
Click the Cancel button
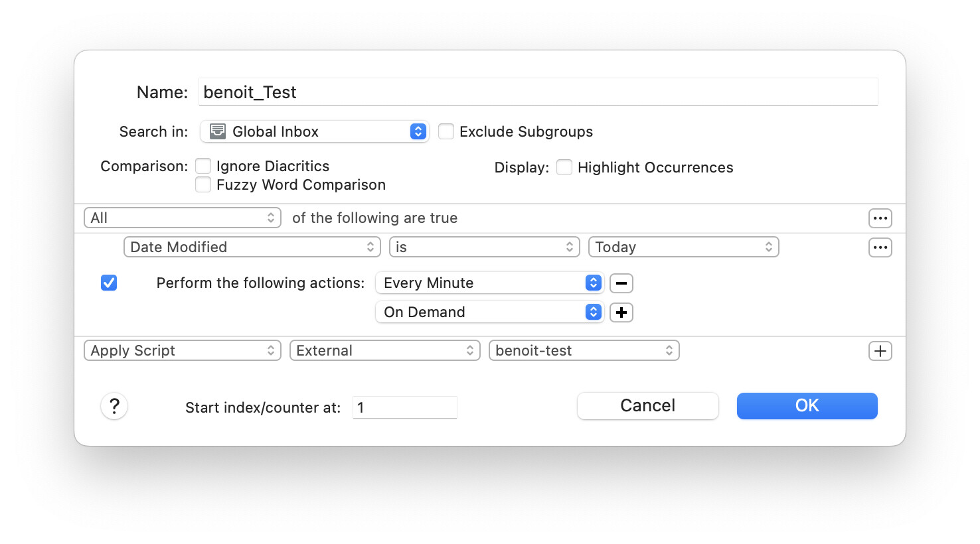(647, 406)
